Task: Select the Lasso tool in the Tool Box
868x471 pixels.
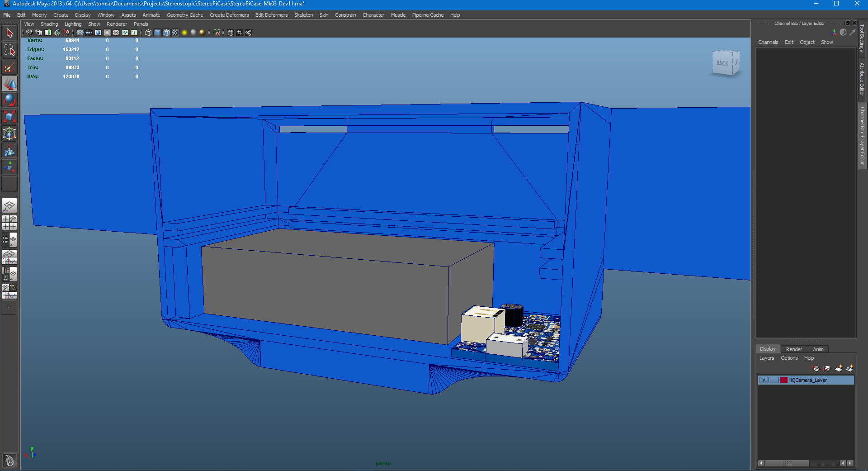Action: (x=9, y=50)
